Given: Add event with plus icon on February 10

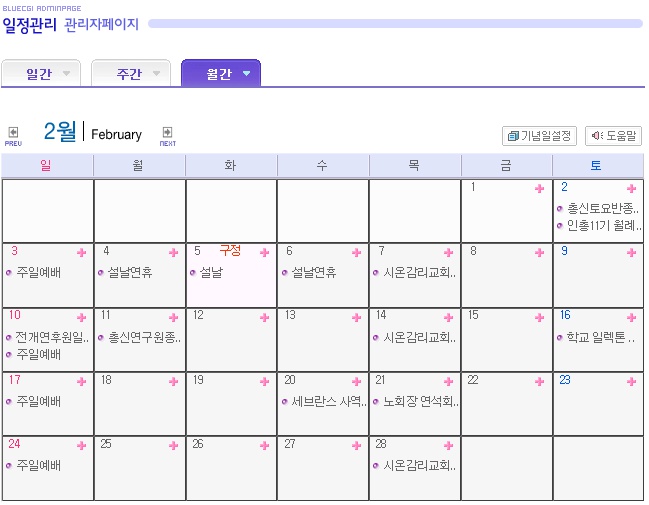Looking at the screenshot, I should pyautogui.click(x=82, y=317).
